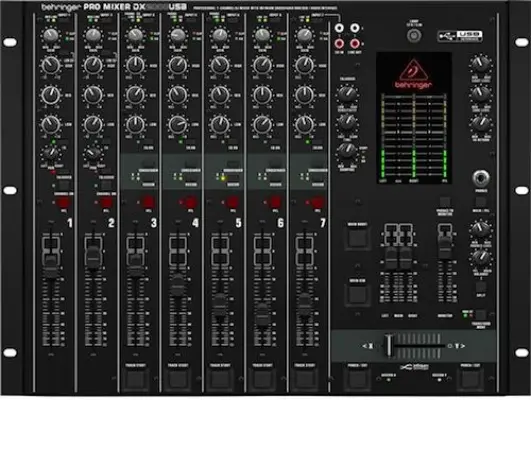Toggle the Crossfader Mode button
The height and width of the screenshot is (450, 531).
click(481, 315)
